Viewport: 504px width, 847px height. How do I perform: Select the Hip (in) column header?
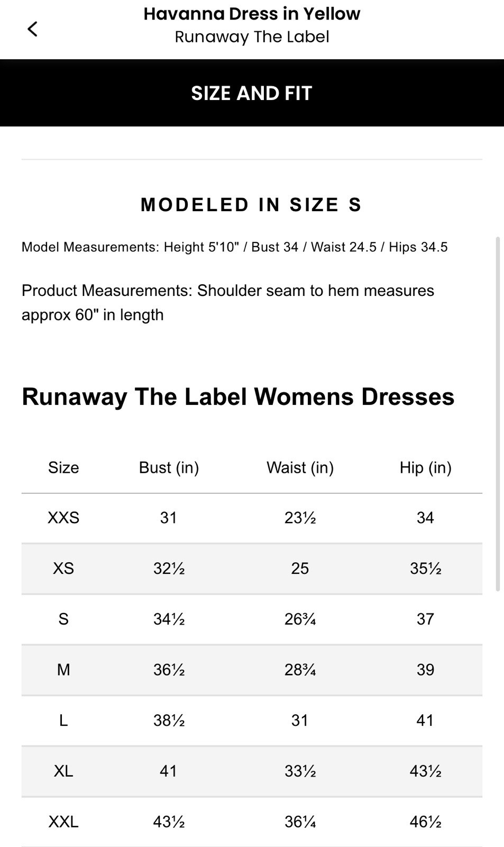(x=425, y=467)
